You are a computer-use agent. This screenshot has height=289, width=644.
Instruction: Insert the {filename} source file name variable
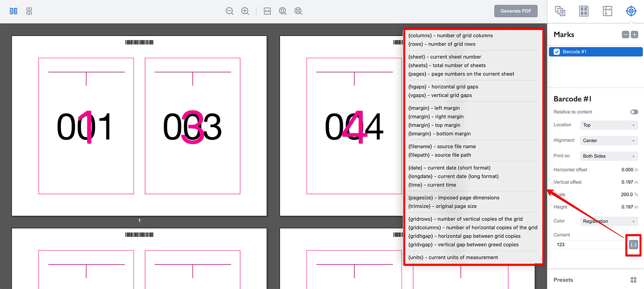(x=442, y=146)
